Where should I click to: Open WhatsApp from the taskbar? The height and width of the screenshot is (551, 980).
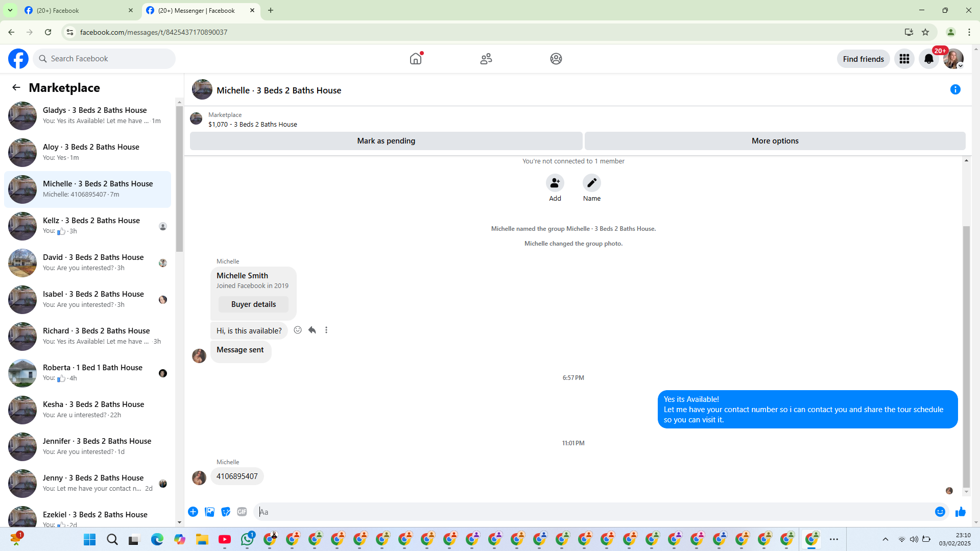tap(247, 539)
